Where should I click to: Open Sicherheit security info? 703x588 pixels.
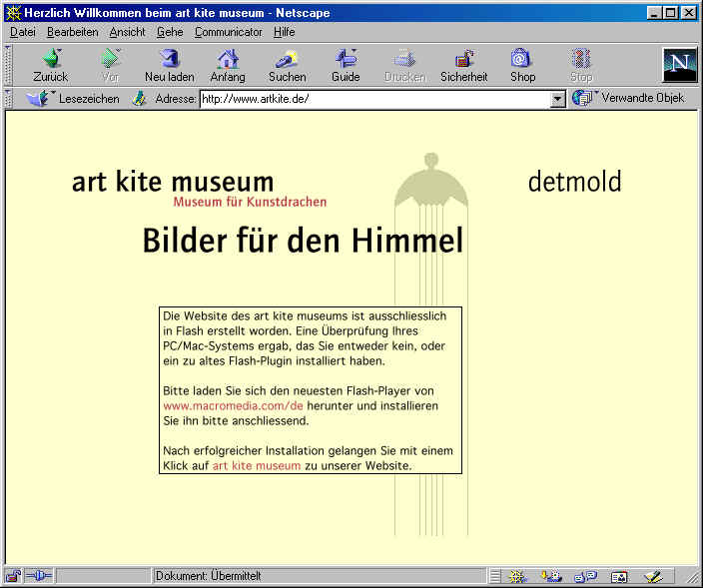pyautogui.click(x=463, y=66)
